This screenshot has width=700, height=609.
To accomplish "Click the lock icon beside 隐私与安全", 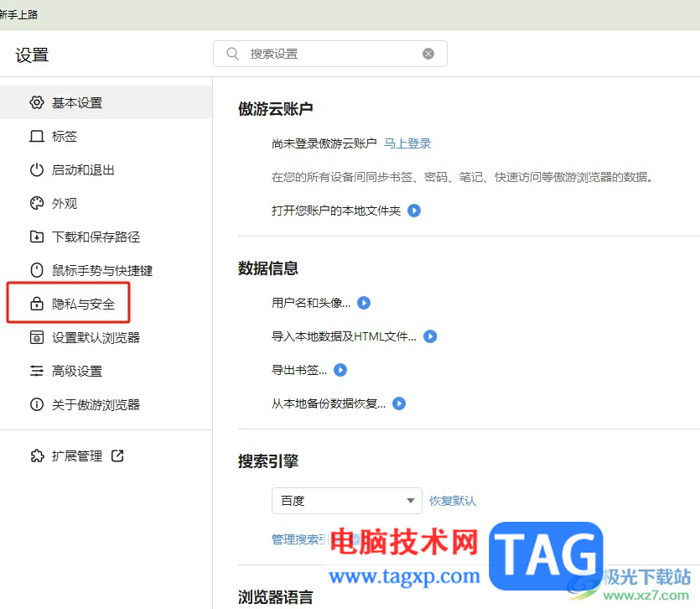I will [37, 304].
